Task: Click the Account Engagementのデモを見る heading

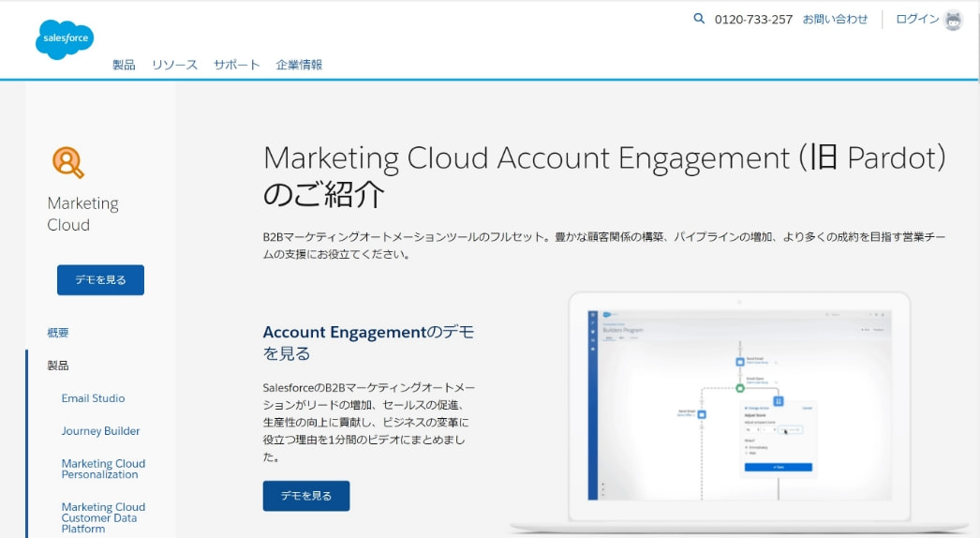Action: click(368, 342)
